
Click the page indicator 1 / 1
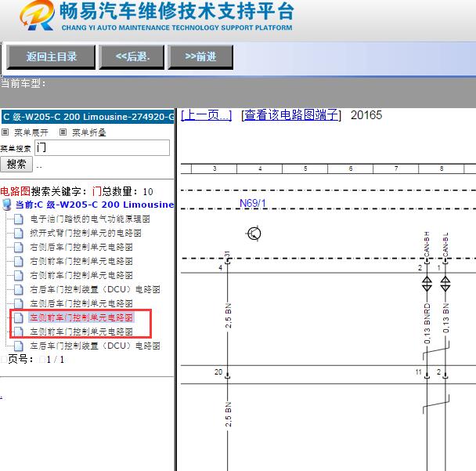56,360
